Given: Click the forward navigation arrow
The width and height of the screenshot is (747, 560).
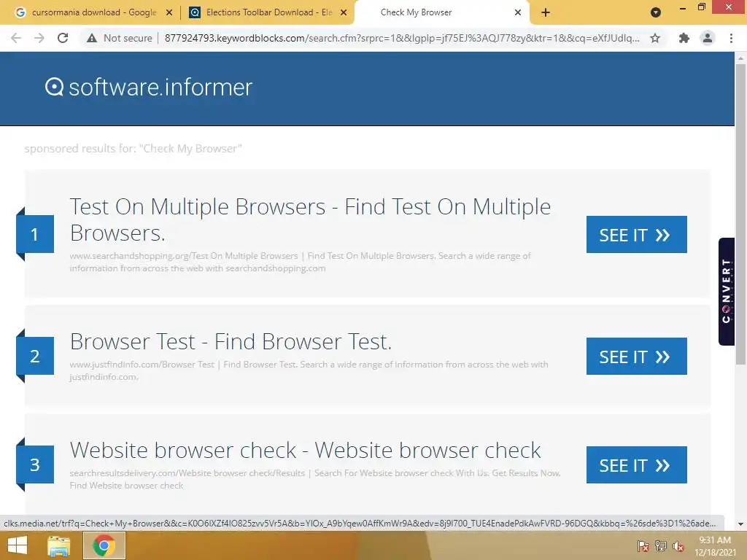Looking at the screenshot, I should coord(39,38).
